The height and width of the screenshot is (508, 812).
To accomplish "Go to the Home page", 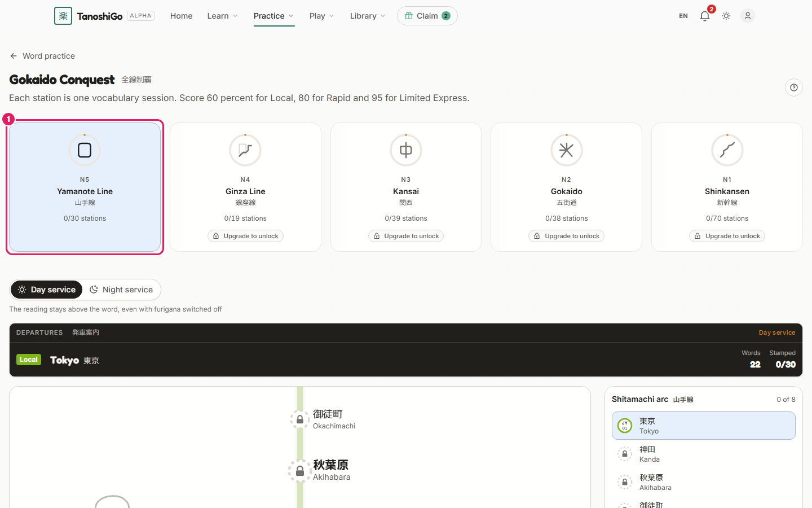I will (182, 16).
